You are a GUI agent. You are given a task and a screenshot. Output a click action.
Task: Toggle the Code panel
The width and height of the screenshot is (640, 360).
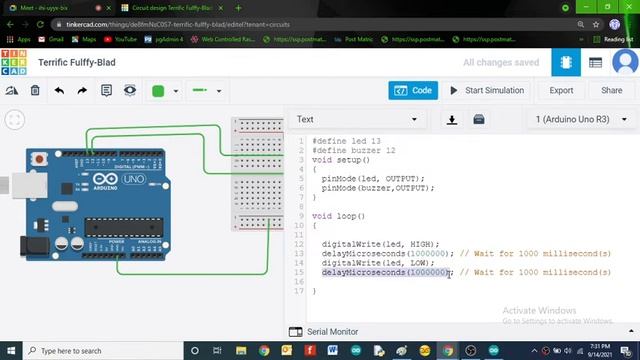pos(413,90)
